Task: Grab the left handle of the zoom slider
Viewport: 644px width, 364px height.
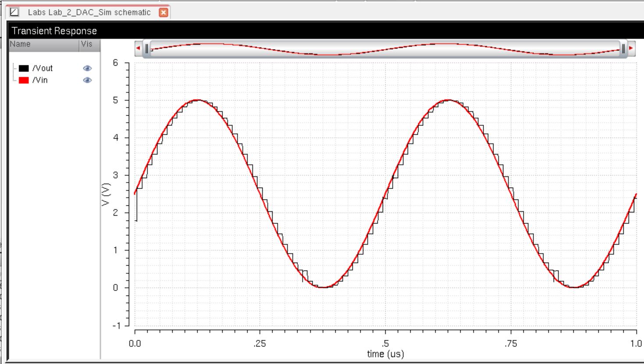Action: tap(147, 49)
